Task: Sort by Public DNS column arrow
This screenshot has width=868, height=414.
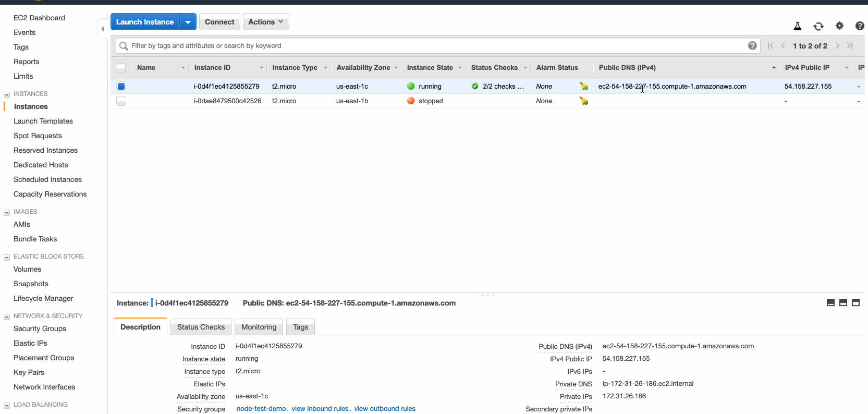Action: coord(774,68)
